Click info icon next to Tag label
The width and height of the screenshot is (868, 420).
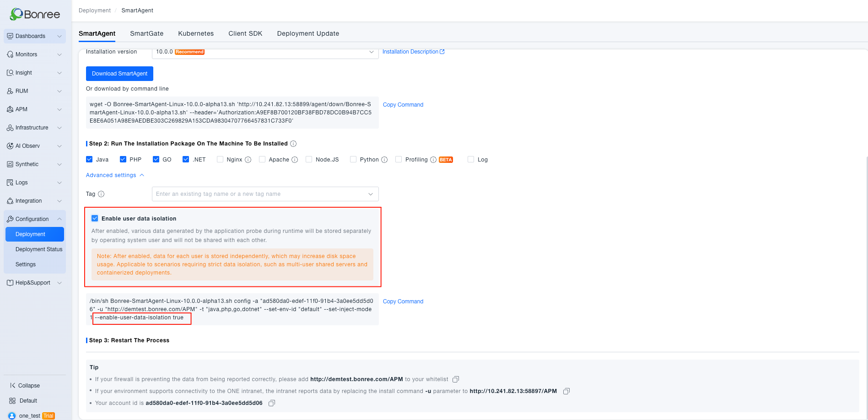pos(101,194)
